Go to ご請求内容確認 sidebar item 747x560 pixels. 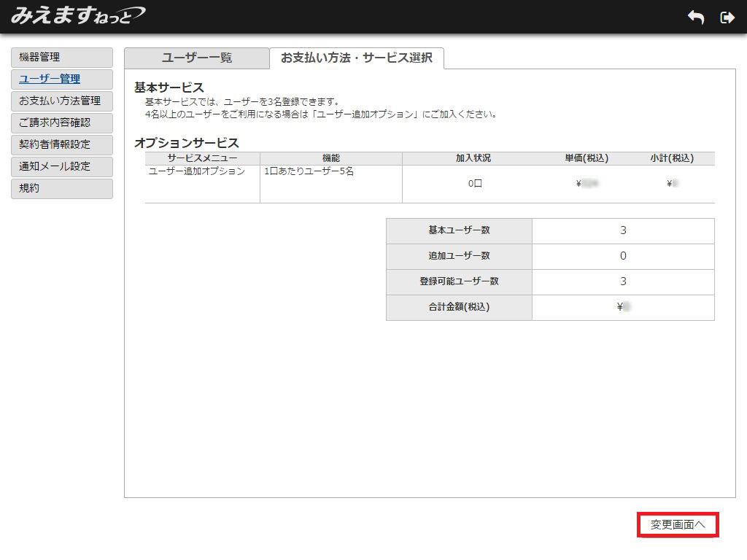[x=62, y=123]
